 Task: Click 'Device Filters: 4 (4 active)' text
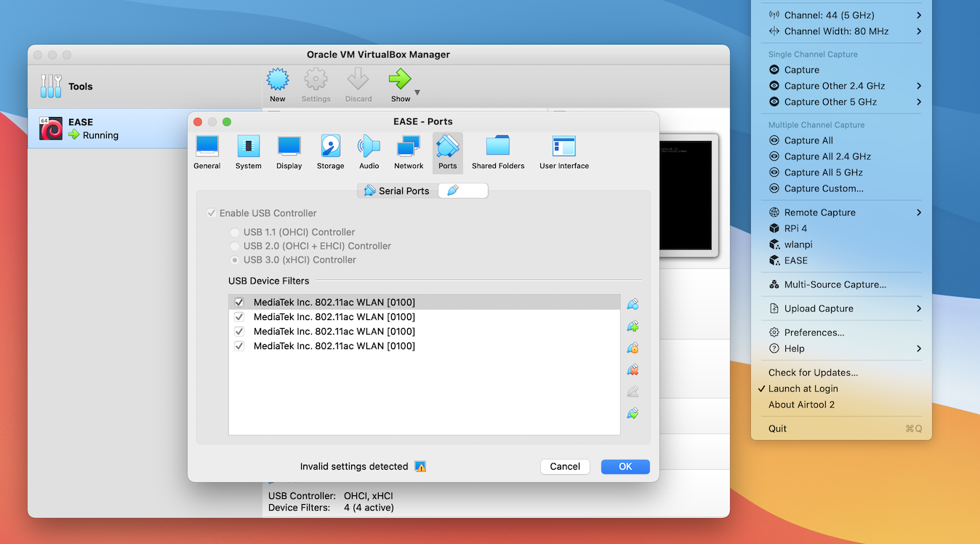tap(332, 508)
